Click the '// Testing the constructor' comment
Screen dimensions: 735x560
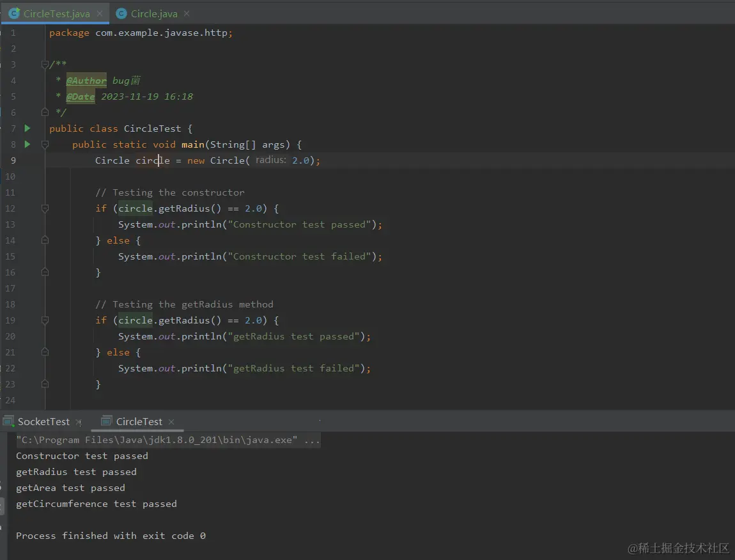pos(169,193)
